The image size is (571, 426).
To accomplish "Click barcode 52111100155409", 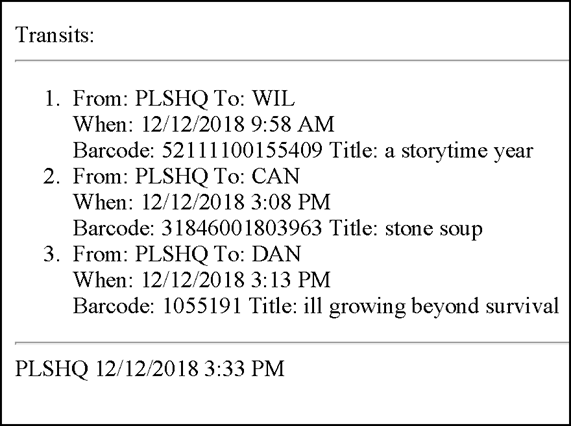I will click(242, 150).
